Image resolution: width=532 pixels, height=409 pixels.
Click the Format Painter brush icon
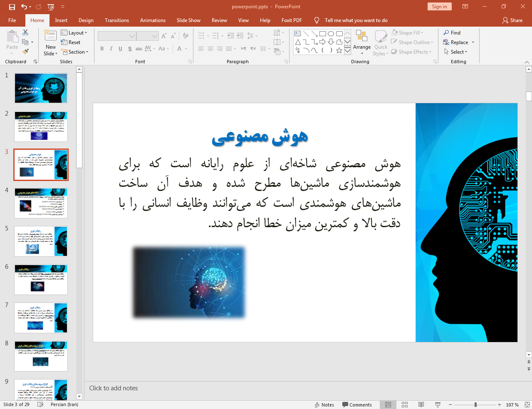(25, 52)
